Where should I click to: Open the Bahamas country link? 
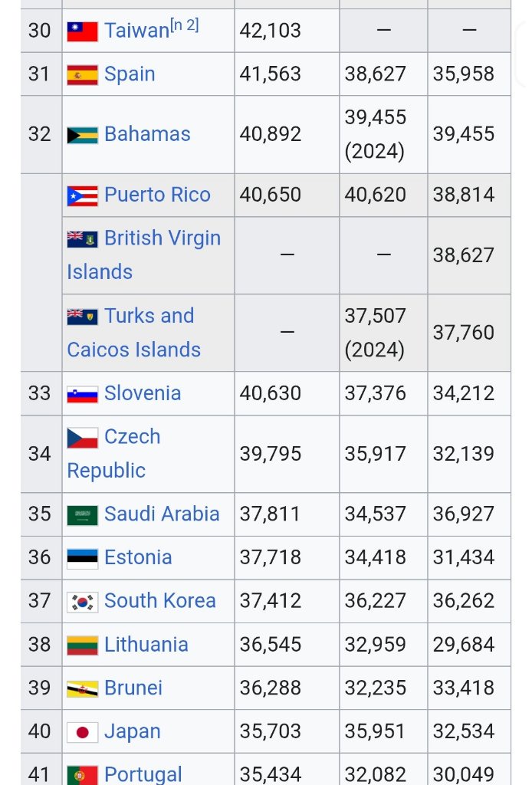147,135
